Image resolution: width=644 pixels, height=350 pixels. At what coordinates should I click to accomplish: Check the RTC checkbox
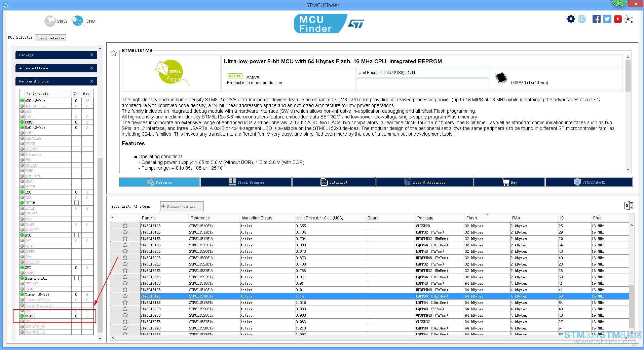tap(76, 235)
